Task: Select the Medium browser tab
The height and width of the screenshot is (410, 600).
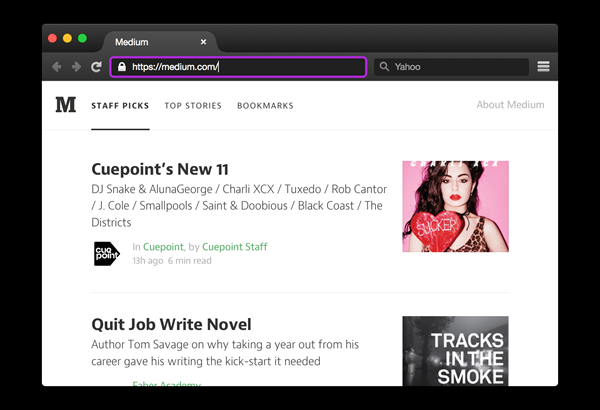Action: pos(160,42)
